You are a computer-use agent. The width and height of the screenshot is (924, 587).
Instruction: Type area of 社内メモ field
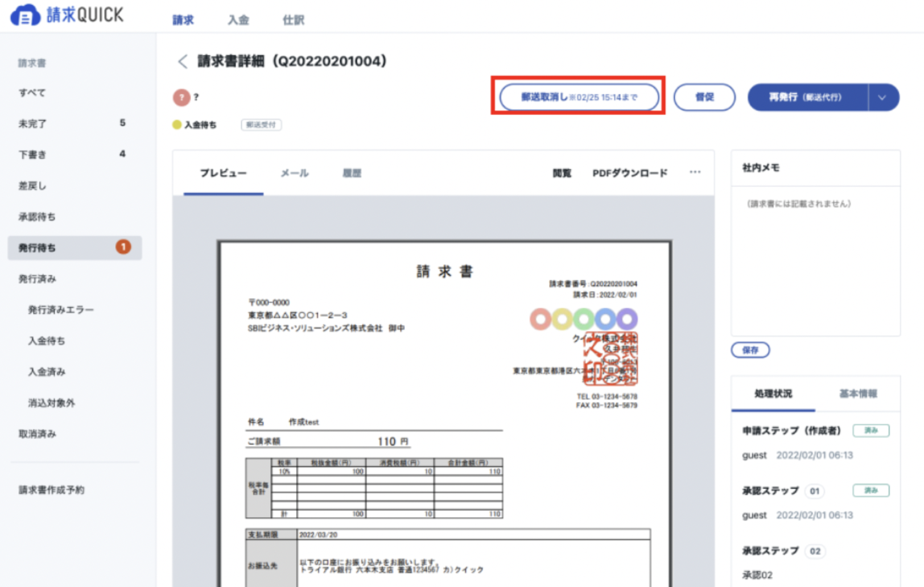coord(815,261)
